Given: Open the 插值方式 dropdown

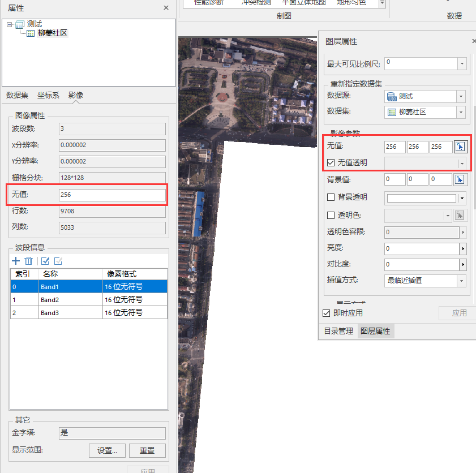Looking at the screenshot, I should [461, 281].
